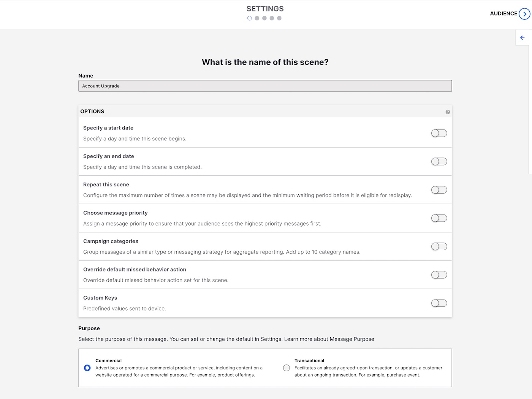
Task: Enable the Specify a start date toggle
Action: pyautogui.click(x=439, y=133)
